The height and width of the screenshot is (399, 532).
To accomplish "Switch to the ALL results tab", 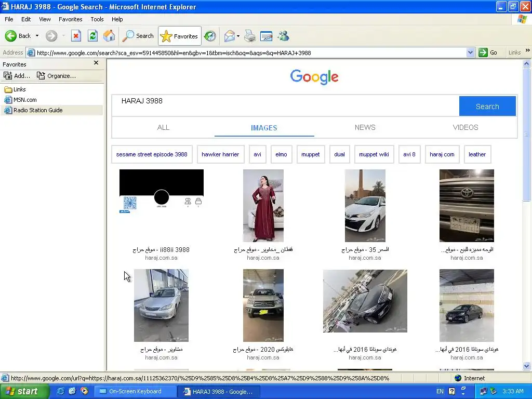I will click(163, 128).
